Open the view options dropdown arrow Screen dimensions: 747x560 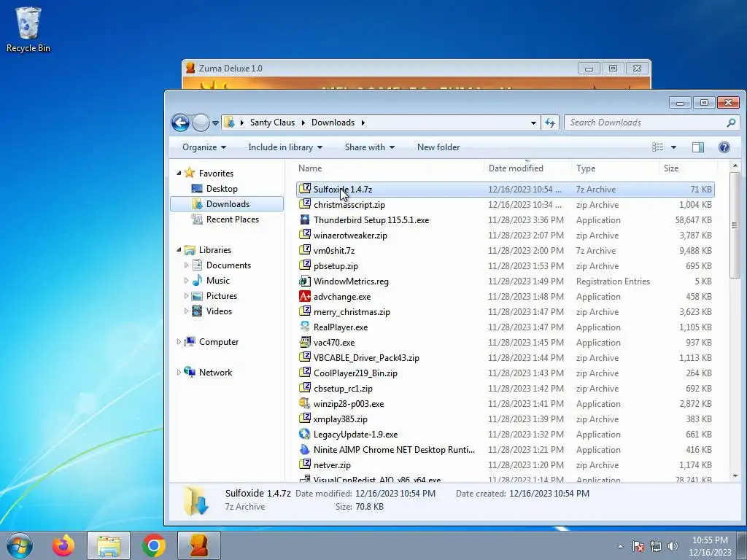click(x=673, y=147)
